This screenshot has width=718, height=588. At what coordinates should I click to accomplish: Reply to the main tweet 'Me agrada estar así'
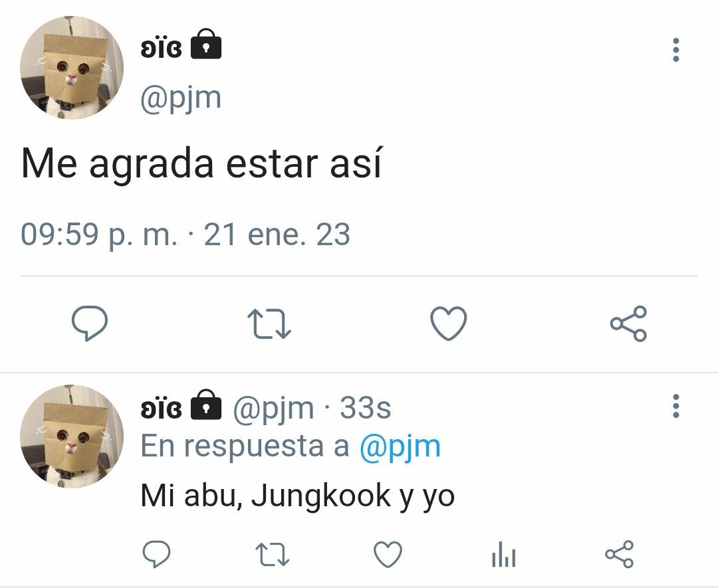click(x=90, y=323)
